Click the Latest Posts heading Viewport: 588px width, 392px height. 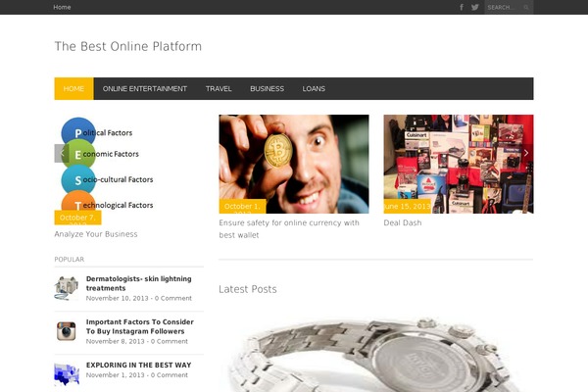(248, 289)
